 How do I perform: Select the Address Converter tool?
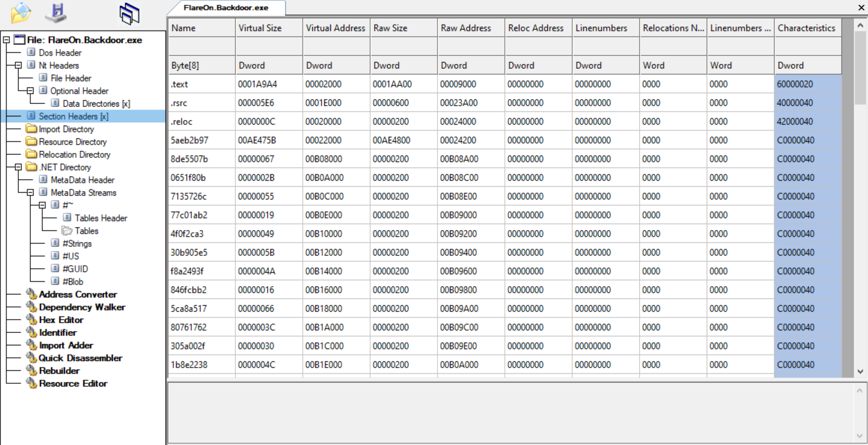pyautogui.click(x=78, y=294)
